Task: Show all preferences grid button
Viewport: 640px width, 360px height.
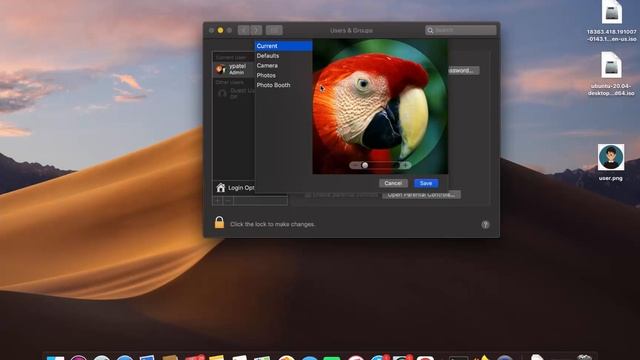Action: click(274, 30)
